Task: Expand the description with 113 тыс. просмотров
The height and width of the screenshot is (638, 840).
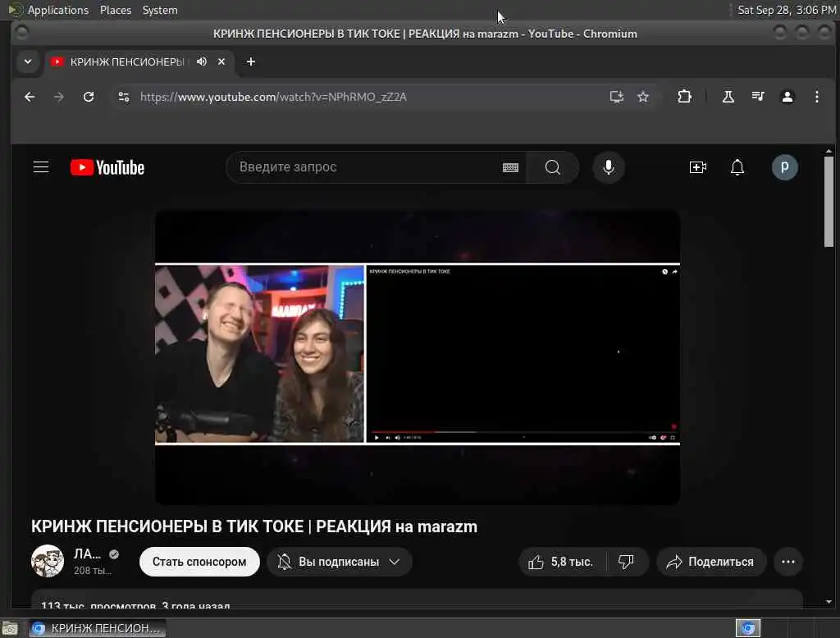Action: click(x=417, y=599)
